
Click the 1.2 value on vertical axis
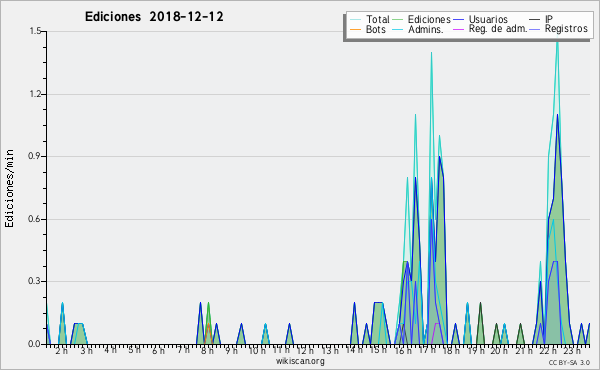(x=35, y=94)
